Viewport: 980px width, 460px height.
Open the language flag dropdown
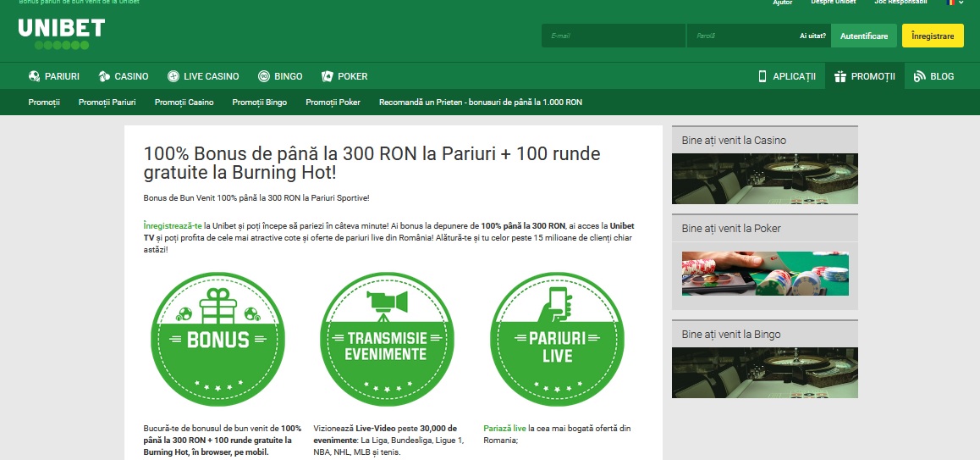point(955,3)
